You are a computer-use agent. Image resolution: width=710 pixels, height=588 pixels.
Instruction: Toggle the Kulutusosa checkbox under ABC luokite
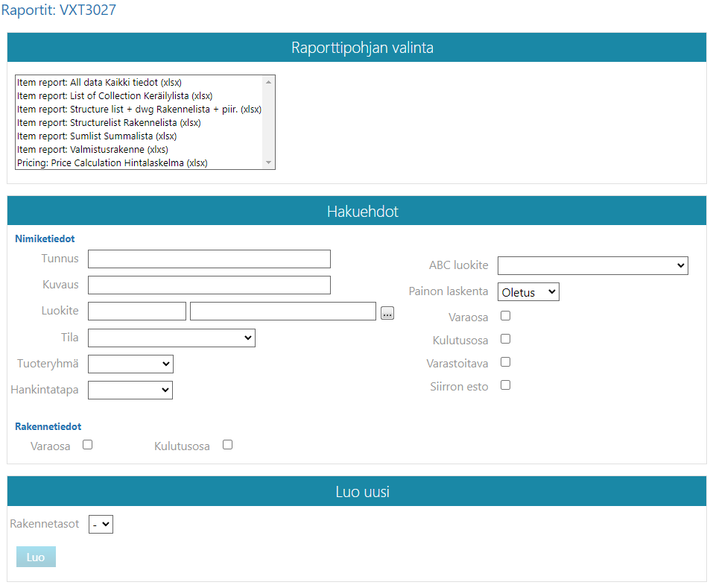pyautogui.click(x=505, y=339)
